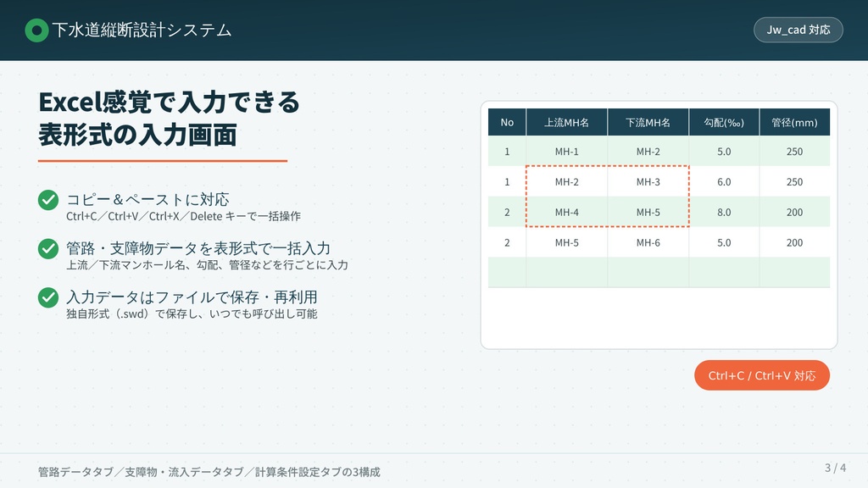Click the 5.0 gradient cell in the MH-6 row
Viewport: 868px width, 488px height.
click(x=724, y=242)
